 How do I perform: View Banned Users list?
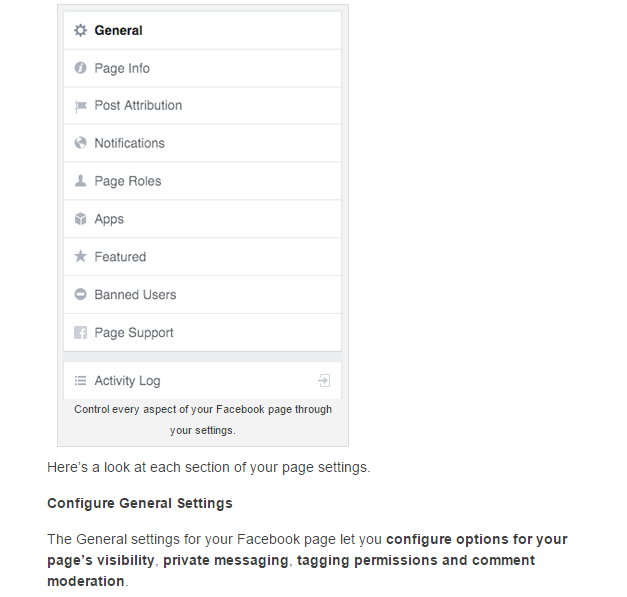coord(135,295)
